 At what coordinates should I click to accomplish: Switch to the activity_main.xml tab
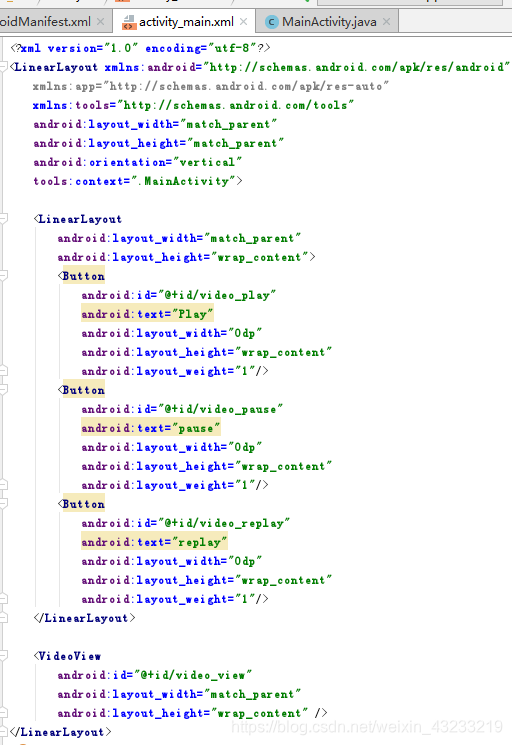pos(186,22)
